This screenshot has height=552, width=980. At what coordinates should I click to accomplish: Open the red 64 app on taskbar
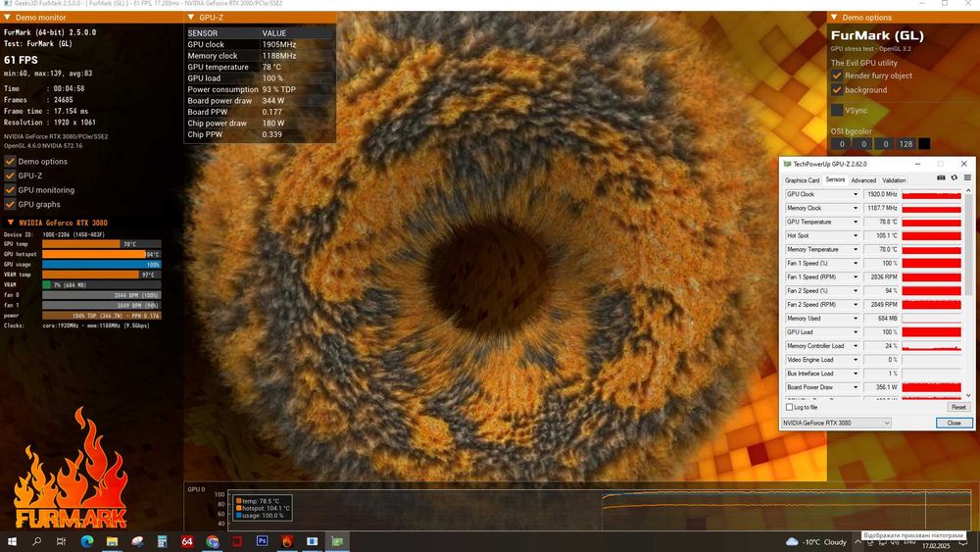[x=187, y=541]
